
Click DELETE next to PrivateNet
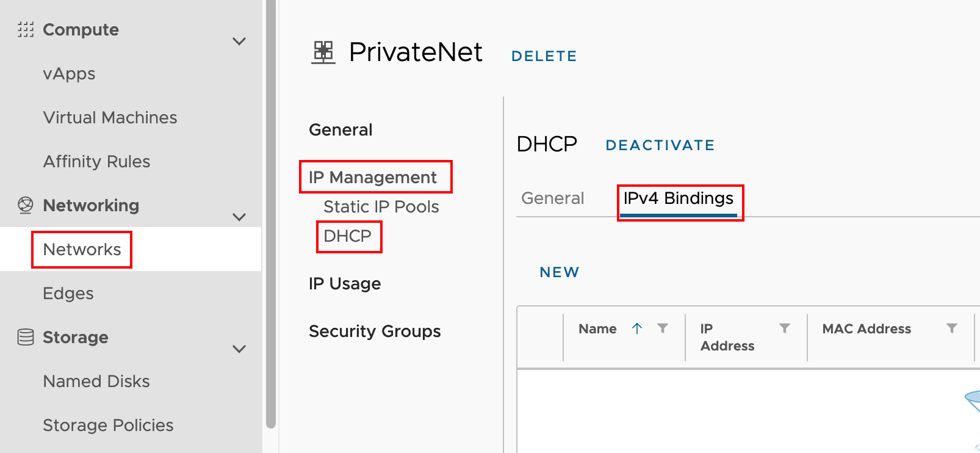click(543, 56)
